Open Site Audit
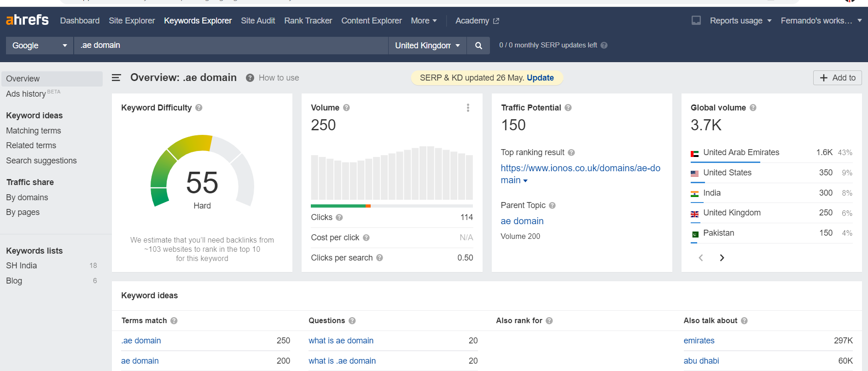Screen dimensions: 868x371 click(x=258, y=21)
